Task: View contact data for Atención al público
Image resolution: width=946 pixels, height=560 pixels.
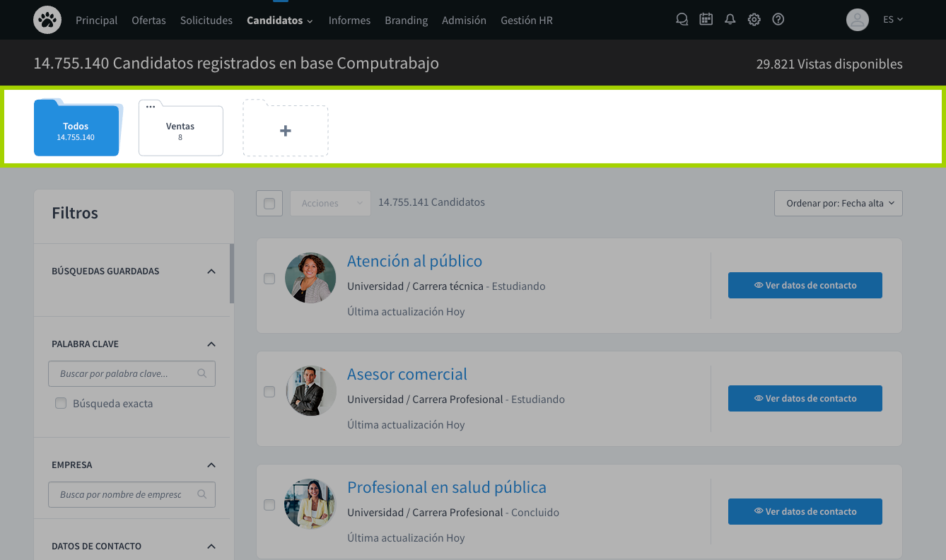Action: coord(805,286)
